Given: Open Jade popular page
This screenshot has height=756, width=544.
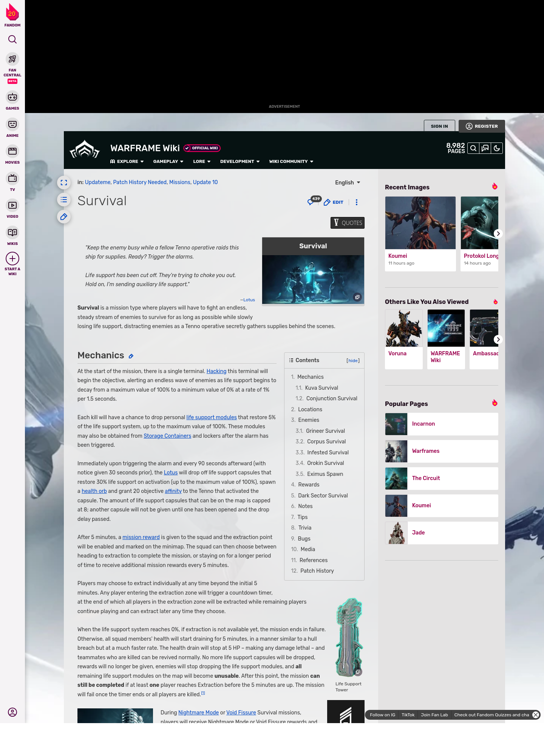Looking at the screenshot, I should 442,533.
